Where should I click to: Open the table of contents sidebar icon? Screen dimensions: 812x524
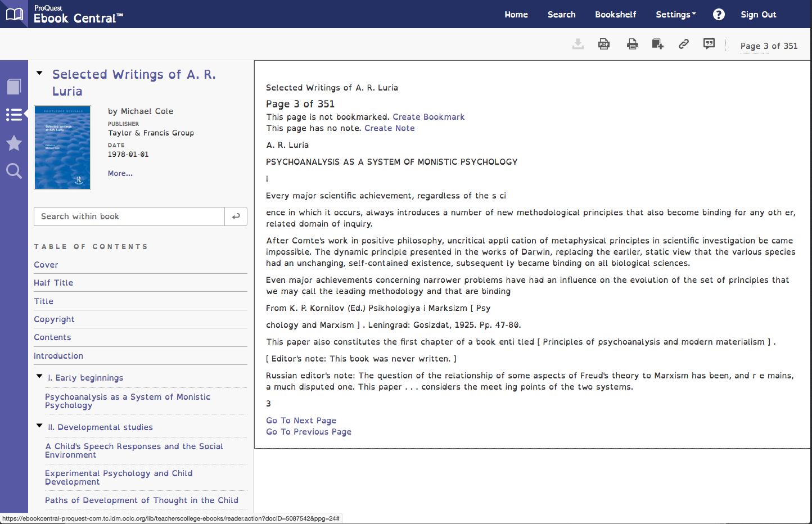click(x=13, y=114)
